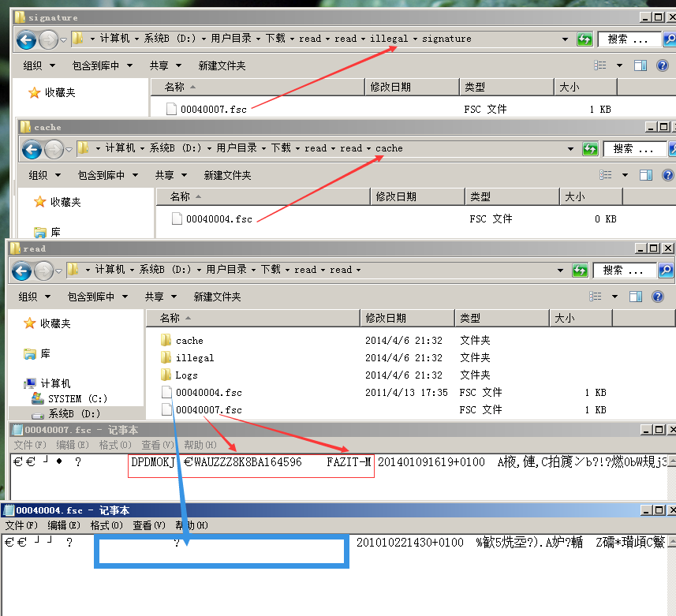
Task: Sort by 修改日期 column in read window
Action: point(387,318)
